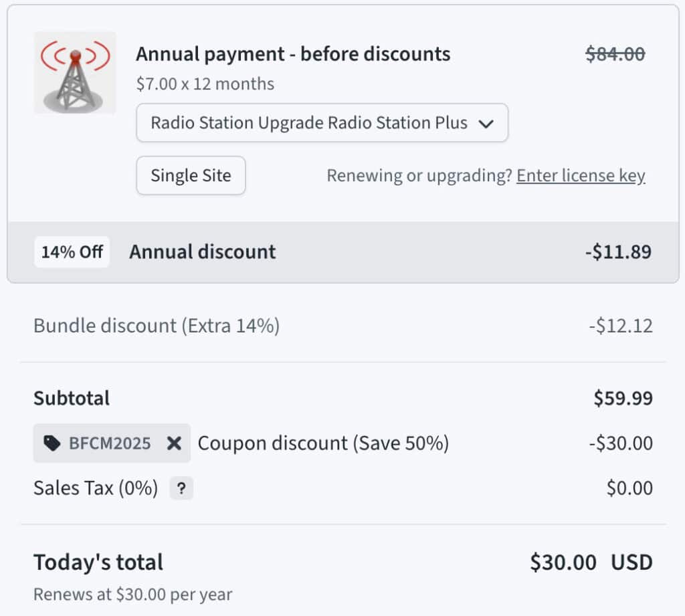The height and width of the screenshot is (616, 685).
Task: Click the $7.00 x 12 months text
Action: (205, 84)
